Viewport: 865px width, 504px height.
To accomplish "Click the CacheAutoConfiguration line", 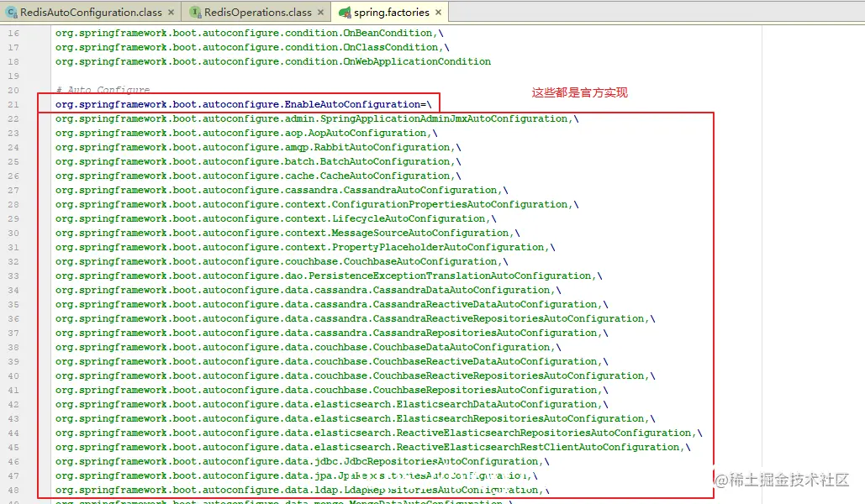I will click(x=258, y=176).
